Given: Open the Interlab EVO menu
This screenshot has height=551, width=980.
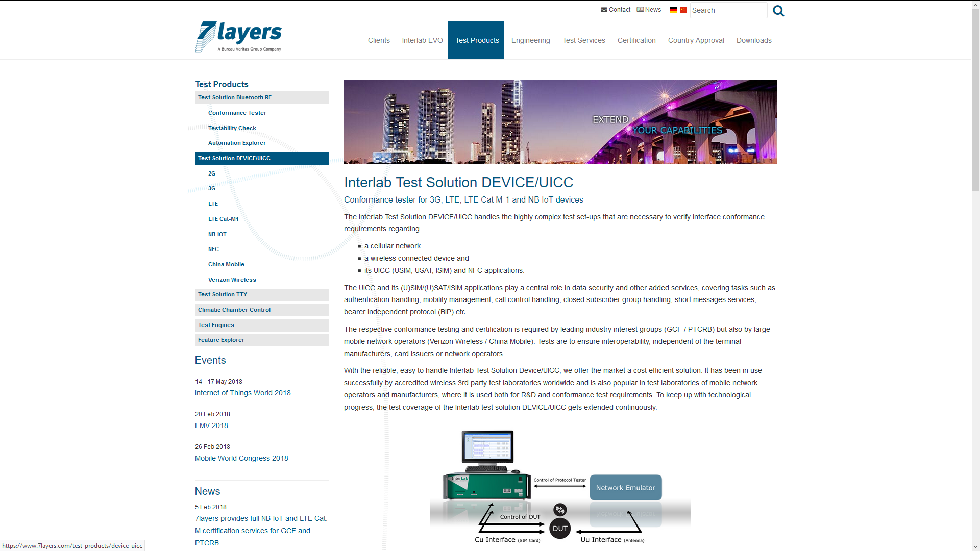Looking at the screenshot, I should click(422, 40).
